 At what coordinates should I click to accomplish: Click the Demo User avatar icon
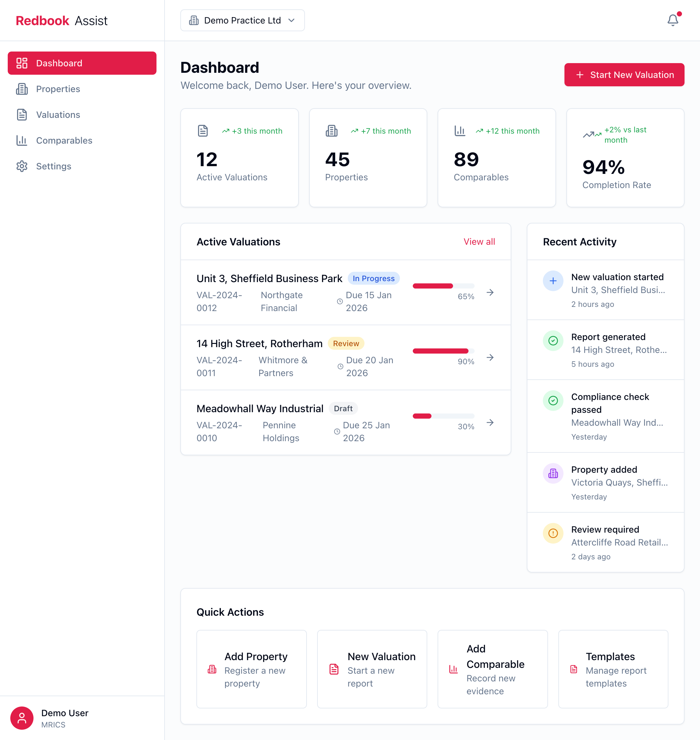(22, 718)
